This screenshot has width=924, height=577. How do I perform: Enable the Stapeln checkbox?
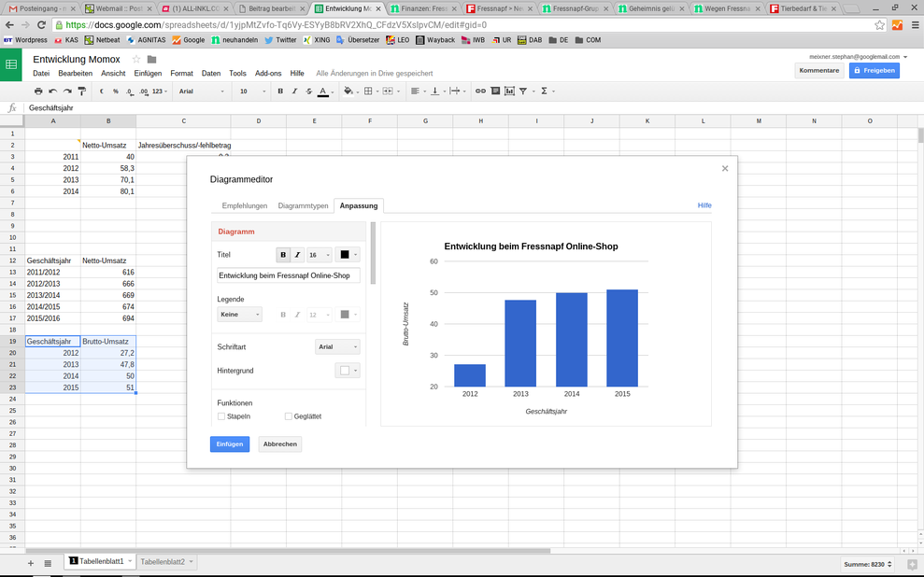coord(221,416)
